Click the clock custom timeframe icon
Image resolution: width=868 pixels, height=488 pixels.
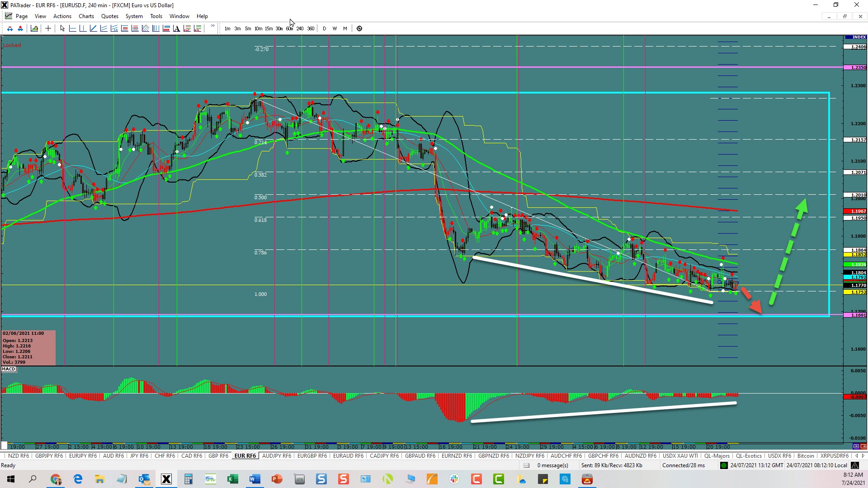click(x=359, y=28)
